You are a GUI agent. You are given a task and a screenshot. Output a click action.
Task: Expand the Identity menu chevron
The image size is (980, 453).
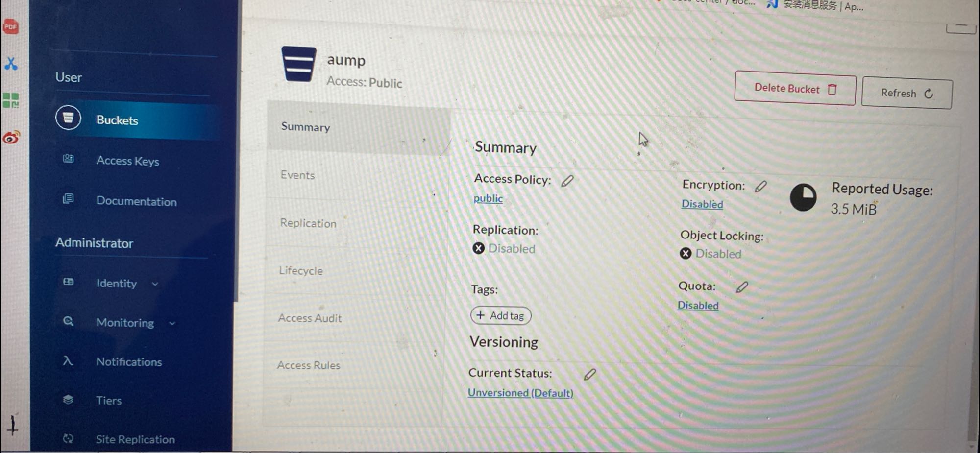155,284
